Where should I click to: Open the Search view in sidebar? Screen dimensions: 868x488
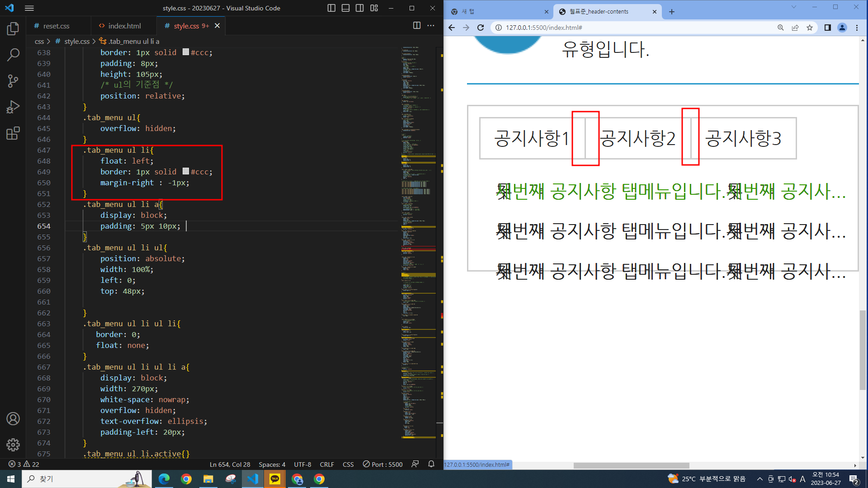coord(13,55)
